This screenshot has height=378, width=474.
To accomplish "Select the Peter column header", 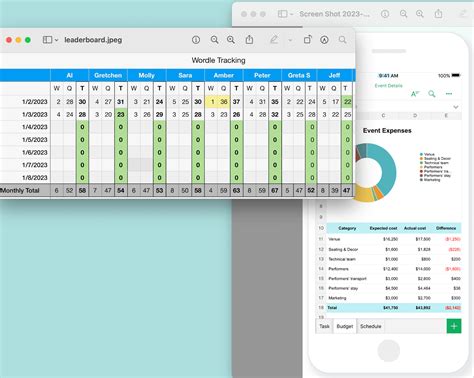I will (262, 75).
